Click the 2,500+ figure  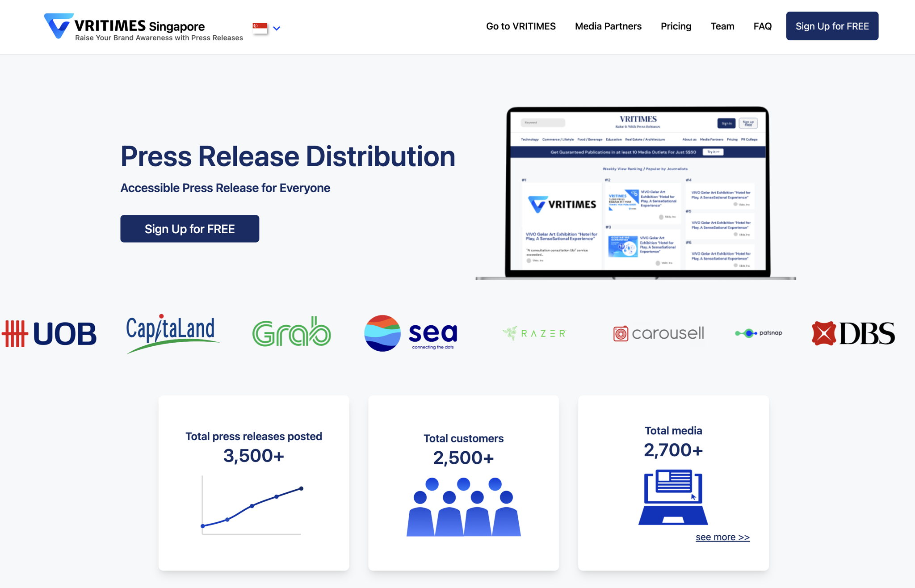coord(464,458)
